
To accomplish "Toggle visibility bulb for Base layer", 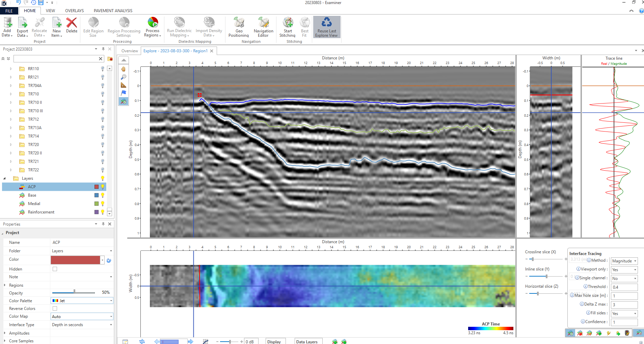I will tap(103, 195).
